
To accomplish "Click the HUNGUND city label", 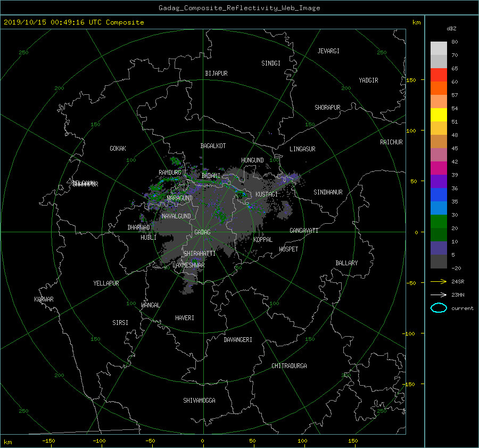I will pyautogui.click(x=252, y=160).
